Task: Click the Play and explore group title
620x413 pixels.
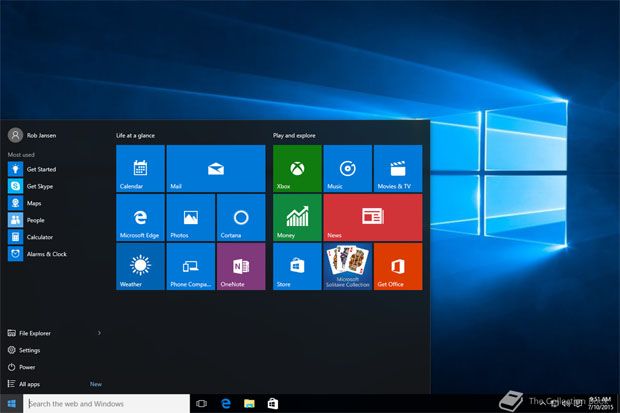Action: click(x=294, y=136)
